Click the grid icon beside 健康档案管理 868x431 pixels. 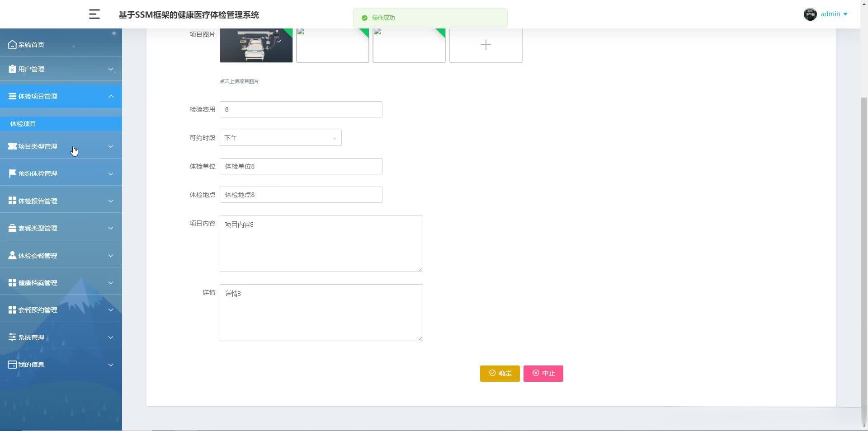(12, 283)
